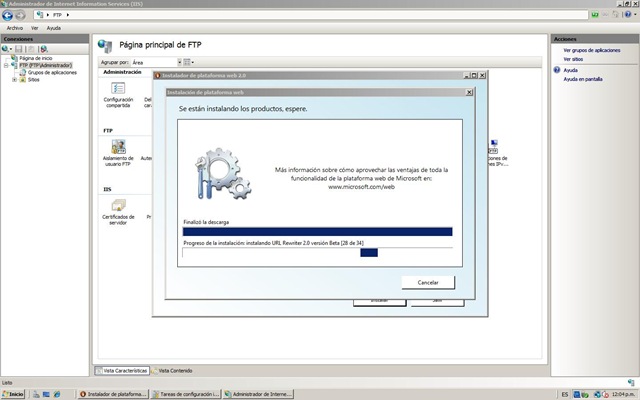The width and height of the screenshot is (640, 400).
Task: Open the Agrupar por Área dropdown
Action: point(157,62)
